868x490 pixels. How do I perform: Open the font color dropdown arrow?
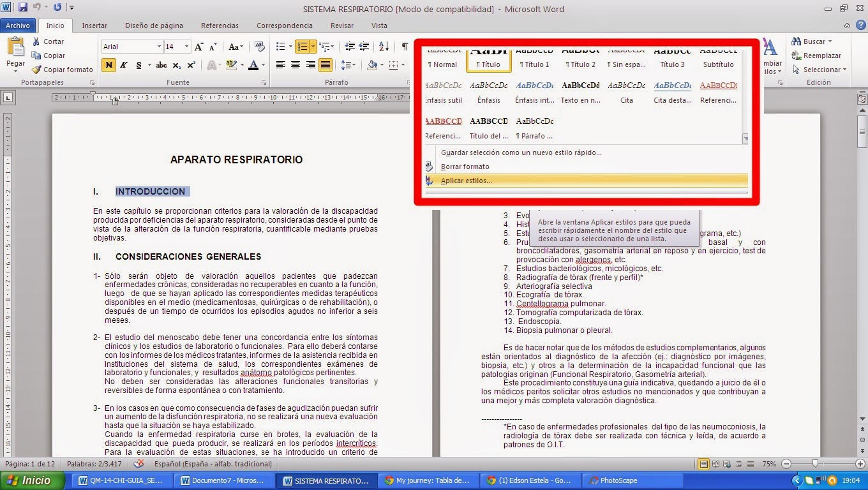point(262,65)
